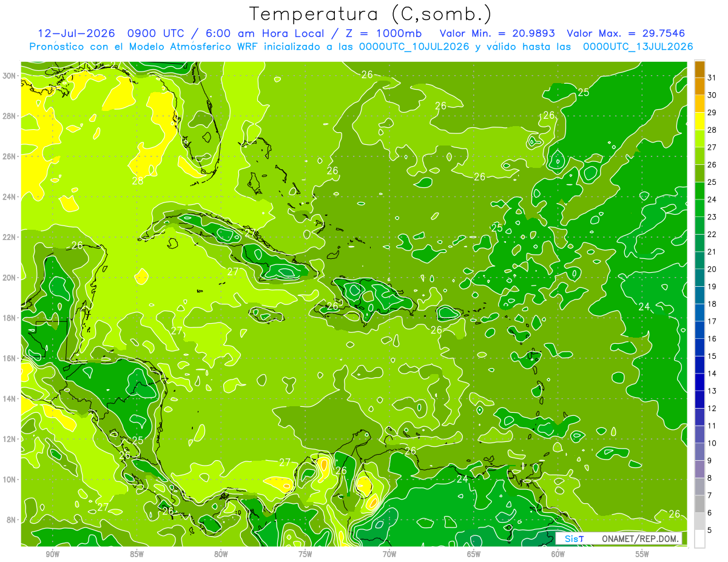Click the "30" value on the color scale
Image resolution: width=728 pixels, height=562 pixels.
712,95
